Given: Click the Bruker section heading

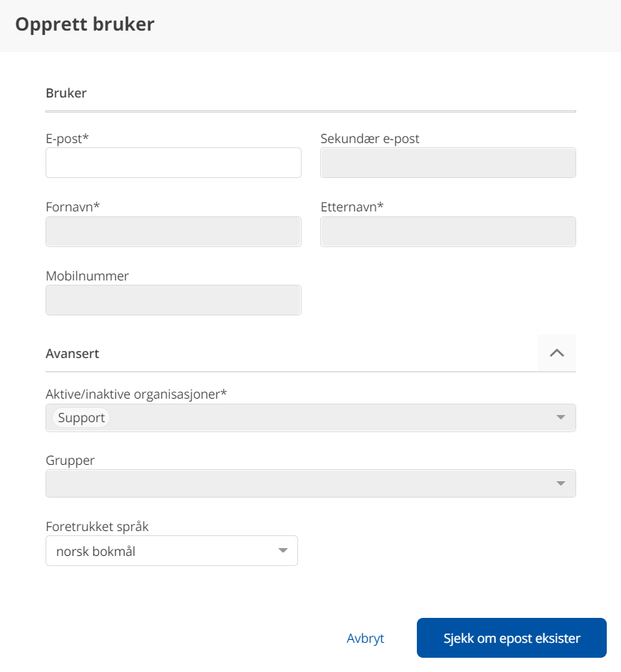Looking at the screenshot, I should click(x=66, y=93).
